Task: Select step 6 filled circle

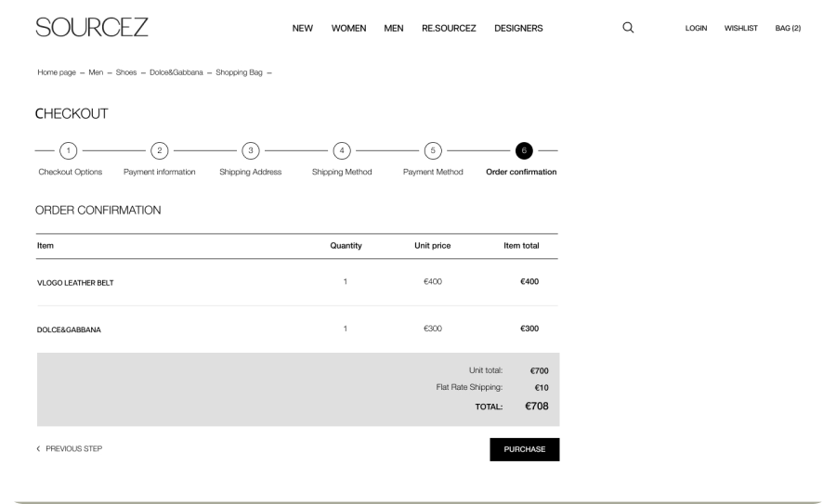Action: click(x=524, y=150)
